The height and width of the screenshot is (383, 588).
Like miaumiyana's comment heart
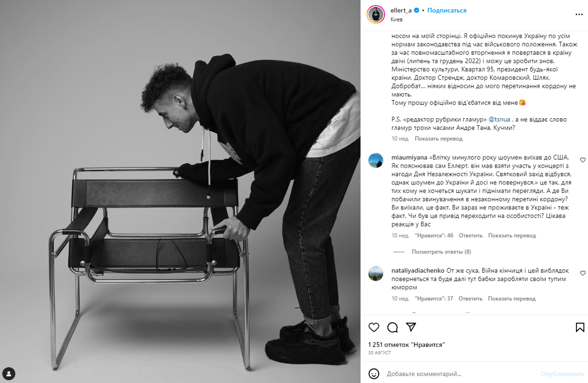point(583,160)
